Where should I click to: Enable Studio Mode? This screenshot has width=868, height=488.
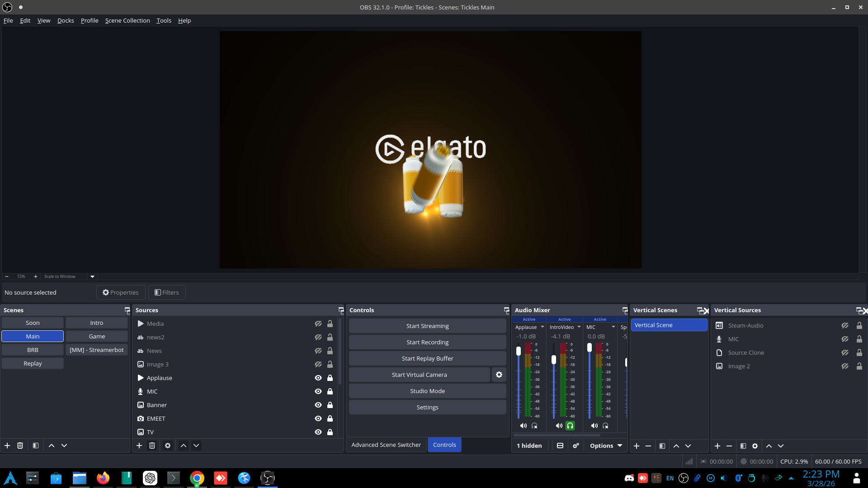point(428,391)
